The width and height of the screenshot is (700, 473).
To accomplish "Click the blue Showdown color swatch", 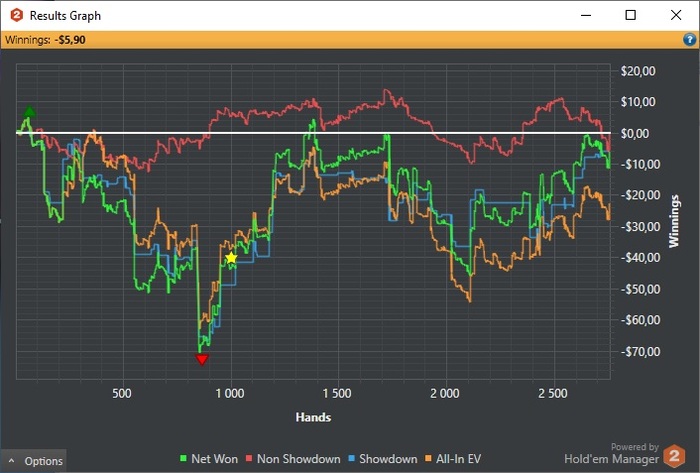I will (351, 458).
